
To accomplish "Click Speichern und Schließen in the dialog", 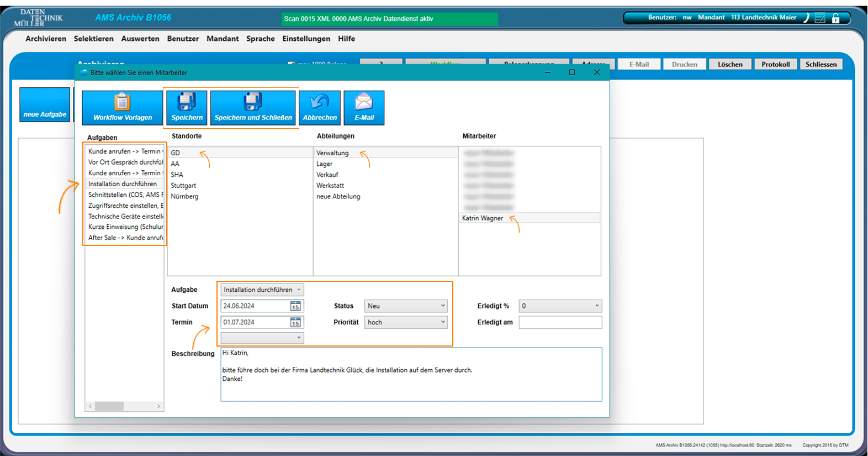I will pyautogui.click(x=253, y=107).
